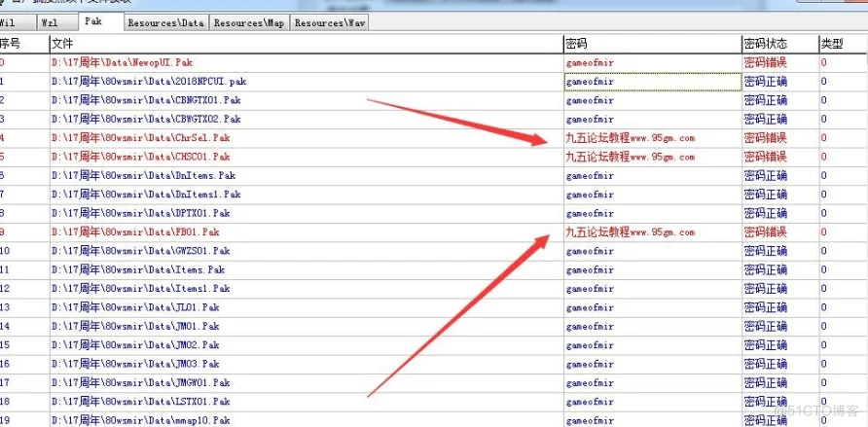Image resolution: width=868 pixels, height=427 pixels.
Task: Click the 密码 column header
Action: (x=653, y=44)
